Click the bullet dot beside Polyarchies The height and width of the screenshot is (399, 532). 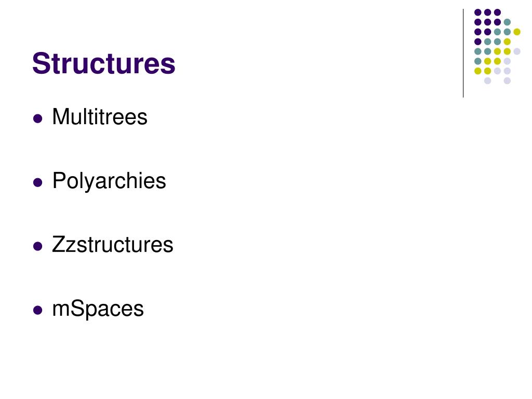37,182
